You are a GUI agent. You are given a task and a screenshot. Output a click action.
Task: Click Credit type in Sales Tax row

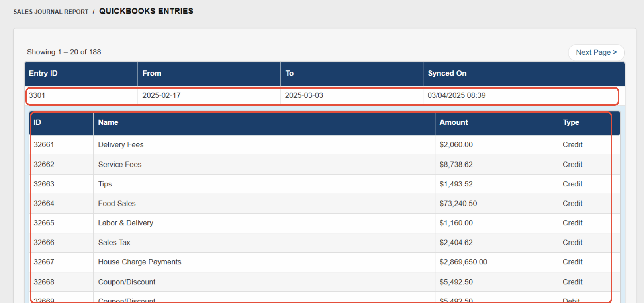(572, 243)
